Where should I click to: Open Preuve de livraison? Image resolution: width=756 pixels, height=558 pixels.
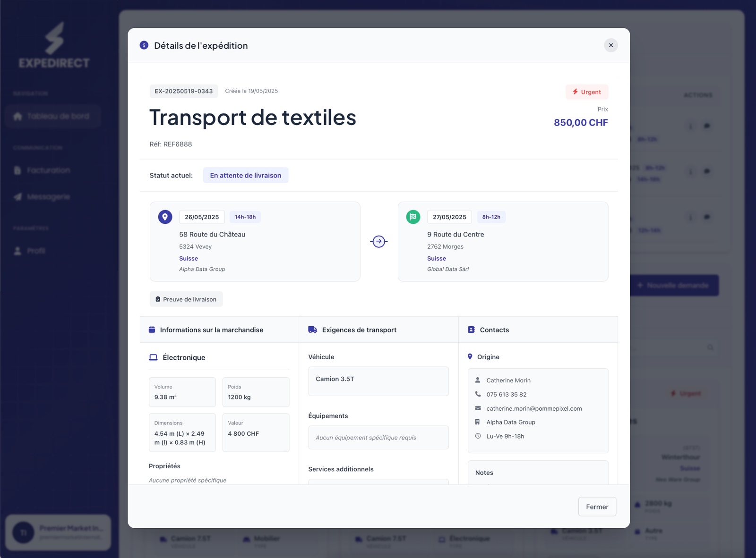186,299
